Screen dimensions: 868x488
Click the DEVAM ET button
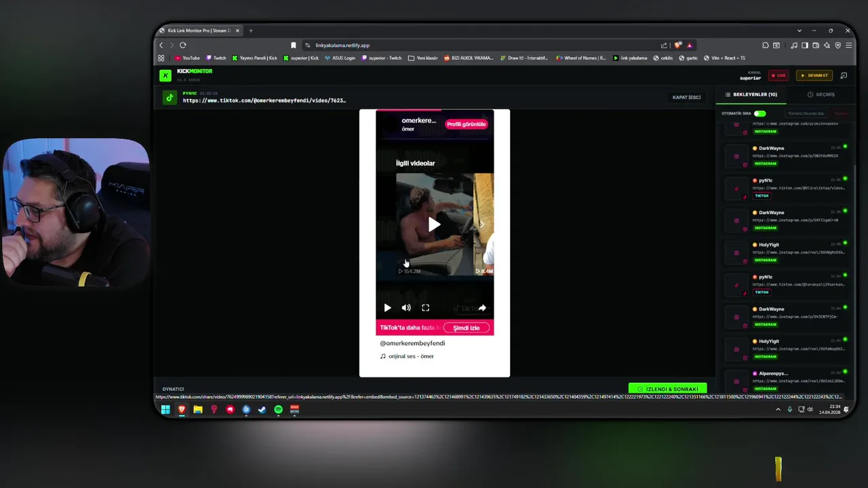pos(814,75)
